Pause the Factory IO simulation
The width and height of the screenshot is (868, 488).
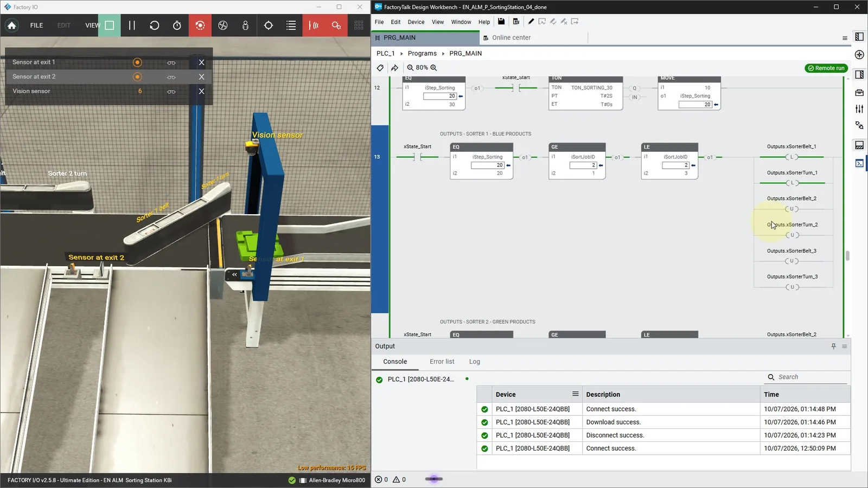[x=132, y=25]
